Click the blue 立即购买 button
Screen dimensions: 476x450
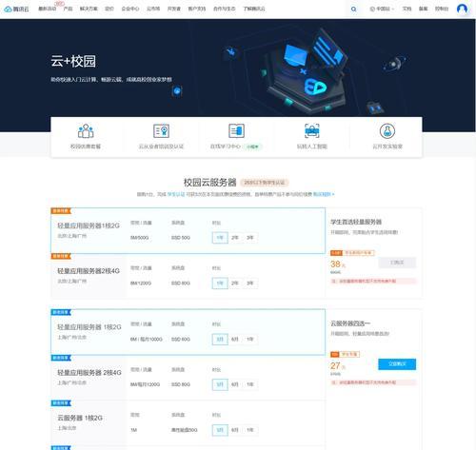coord(397,364)
